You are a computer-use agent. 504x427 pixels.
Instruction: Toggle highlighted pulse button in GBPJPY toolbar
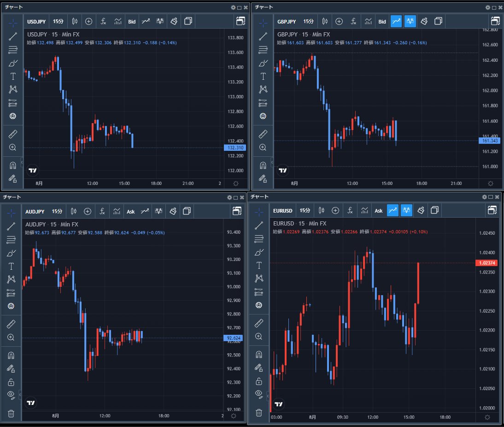coord(410,21)
